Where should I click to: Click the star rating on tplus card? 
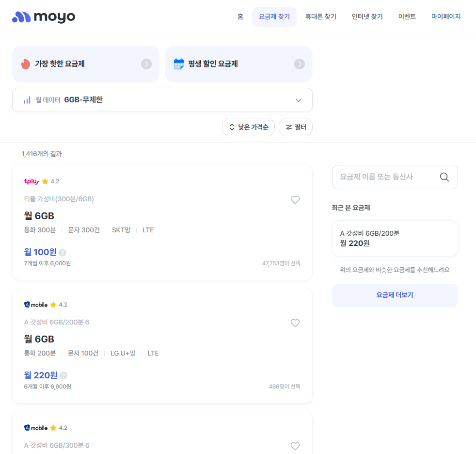(x=51, y=181)
